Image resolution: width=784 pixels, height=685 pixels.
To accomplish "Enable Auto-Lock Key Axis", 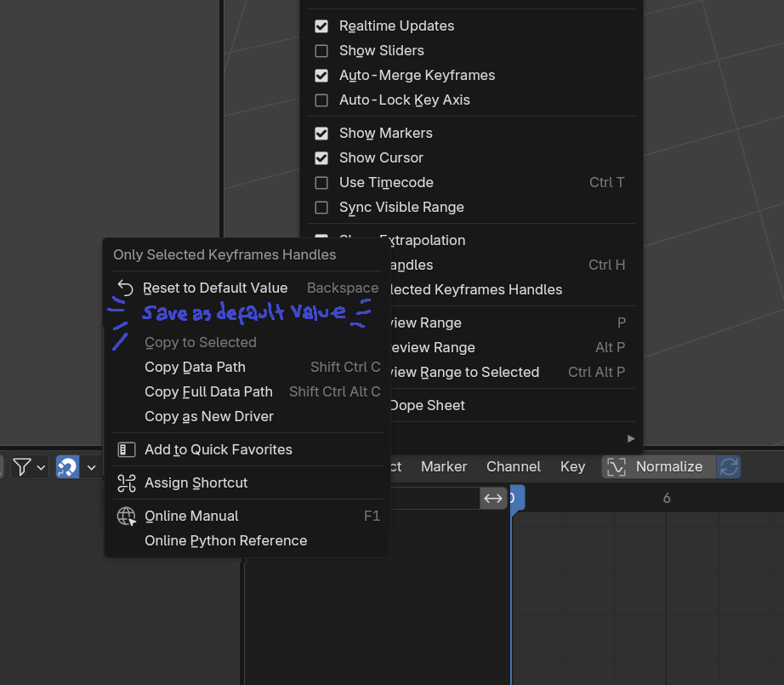I will pyautogui.click(x=321, y=100).
